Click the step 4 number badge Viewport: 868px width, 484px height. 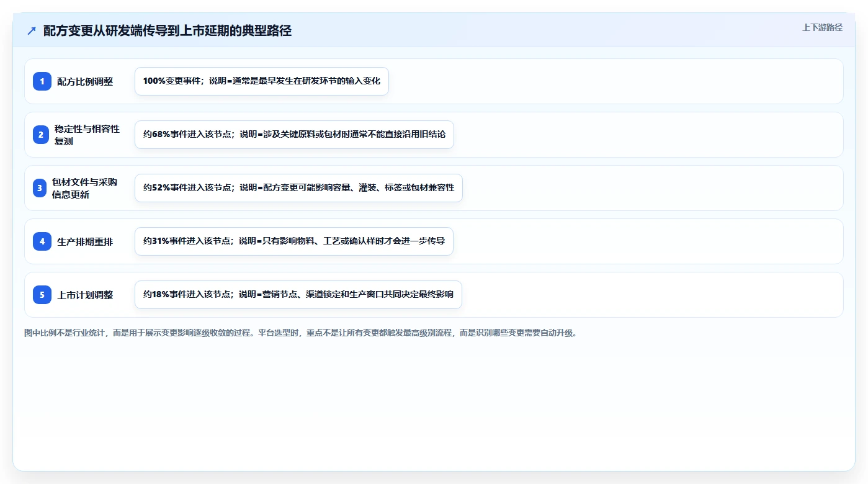(x=42, y=241)
